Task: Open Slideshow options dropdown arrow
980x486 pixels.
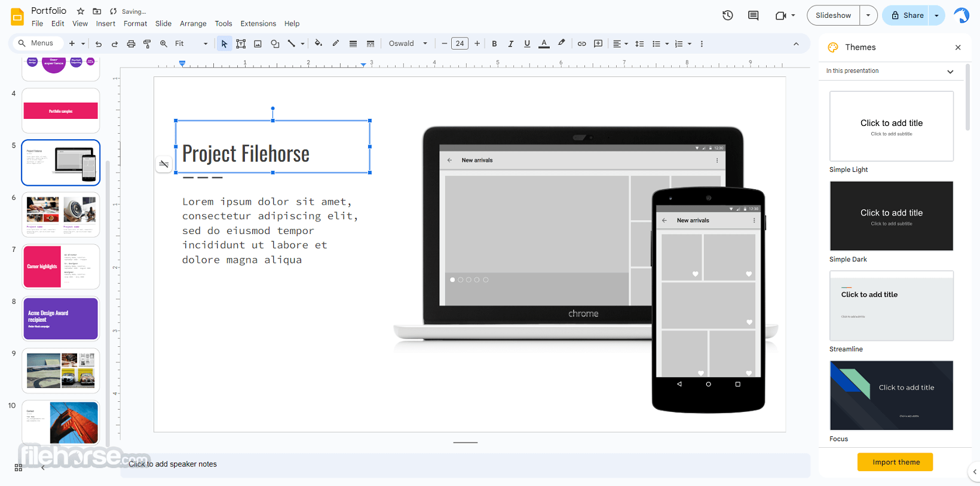Action: click(868, 16)
